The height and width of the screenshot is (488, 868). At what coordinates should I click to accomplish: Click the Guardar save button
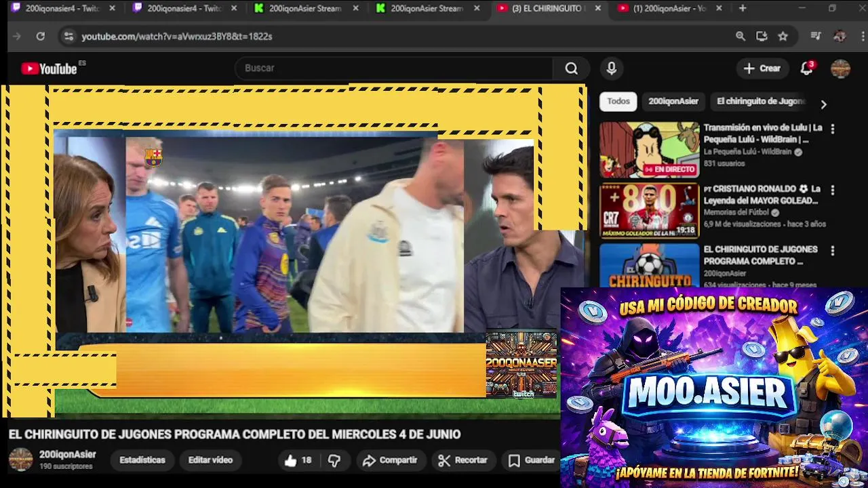coord(532,460)
